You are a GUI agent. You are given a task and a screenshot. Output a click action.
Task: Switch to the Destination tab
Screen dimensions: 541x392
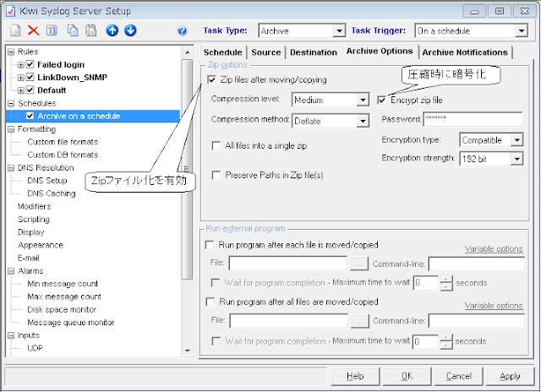click(314, 52)
